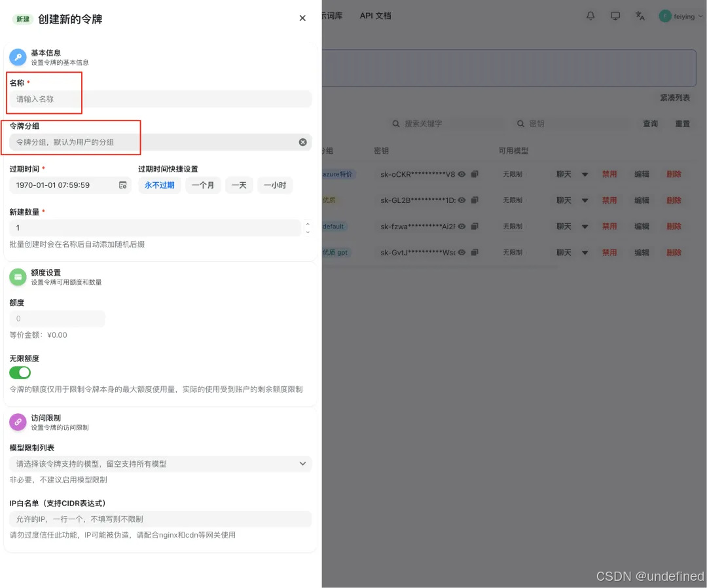The height and width of the screenshot is (588, 707).
Task: Click the 额度设置 card icon
Action: [x=18, y=277]
